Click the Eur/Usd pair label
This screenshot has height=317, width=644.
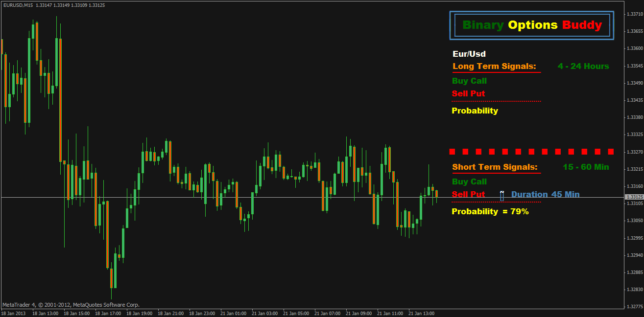coord(469,54)
